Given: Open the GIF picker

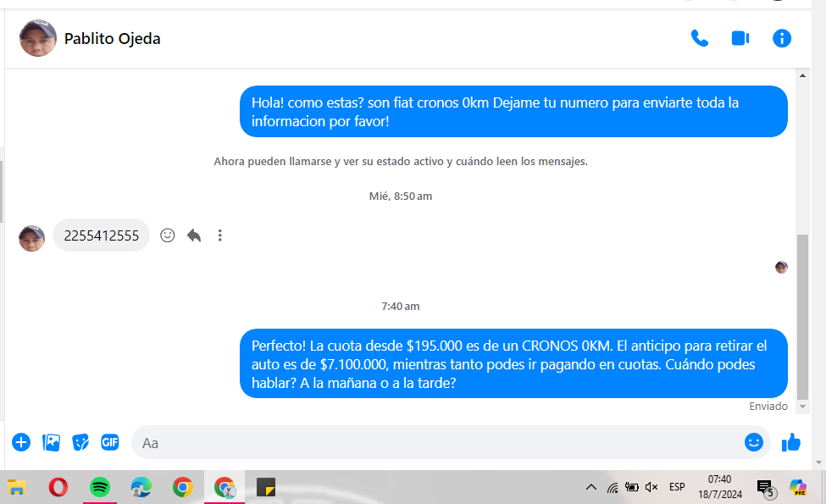Looking at the screenshot, I should click(109, 442).
